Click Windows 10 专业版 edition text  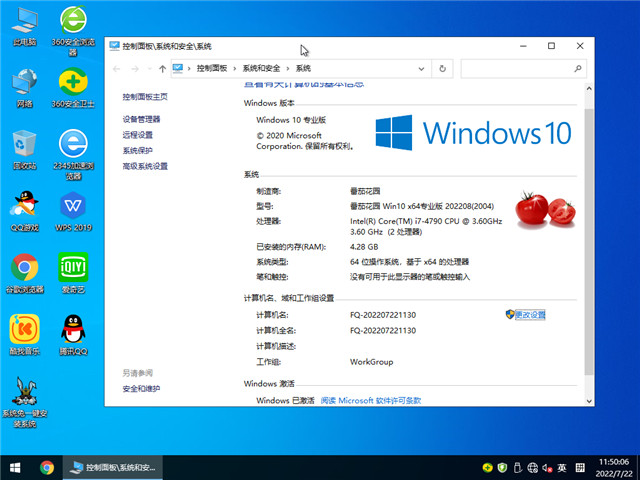pyautogui.click(x=291, y=120)
